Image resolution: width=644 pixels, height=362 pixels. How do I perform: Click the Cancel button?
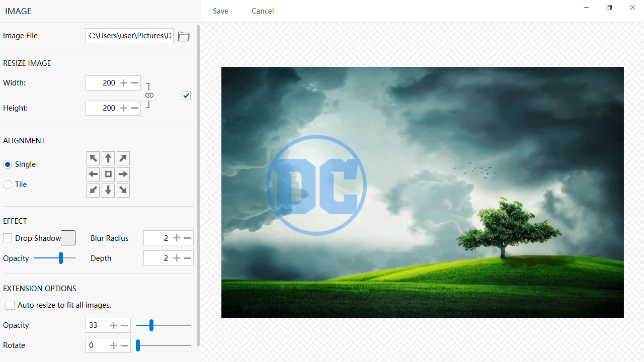pos(263,11)
